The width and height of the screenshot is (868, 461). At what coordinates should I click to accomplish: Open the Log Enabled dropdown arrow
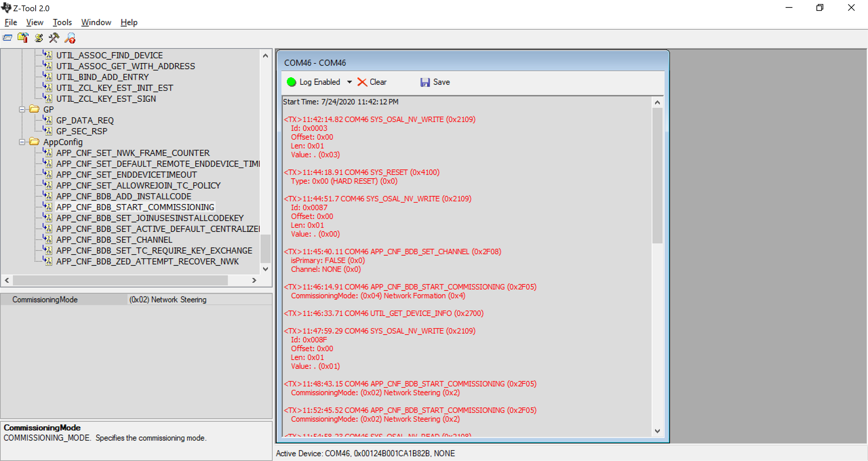pos(349,82)
